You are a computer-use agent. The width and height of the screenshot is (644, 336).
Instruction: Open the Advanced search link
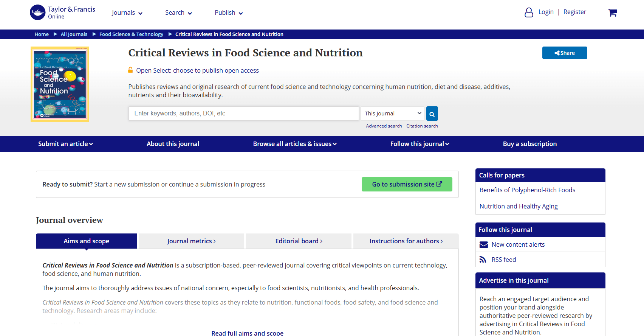[x=384, y=126]
